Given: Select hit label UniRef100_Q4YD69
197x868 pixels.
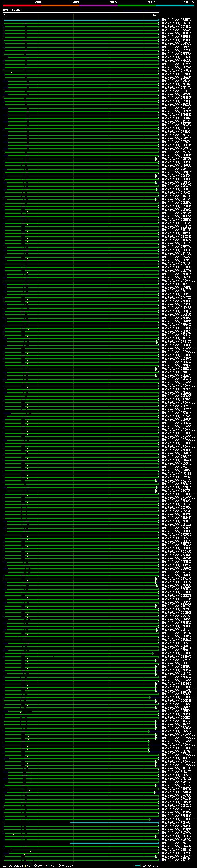Looking at the screenshot, I should click(177, 813).
